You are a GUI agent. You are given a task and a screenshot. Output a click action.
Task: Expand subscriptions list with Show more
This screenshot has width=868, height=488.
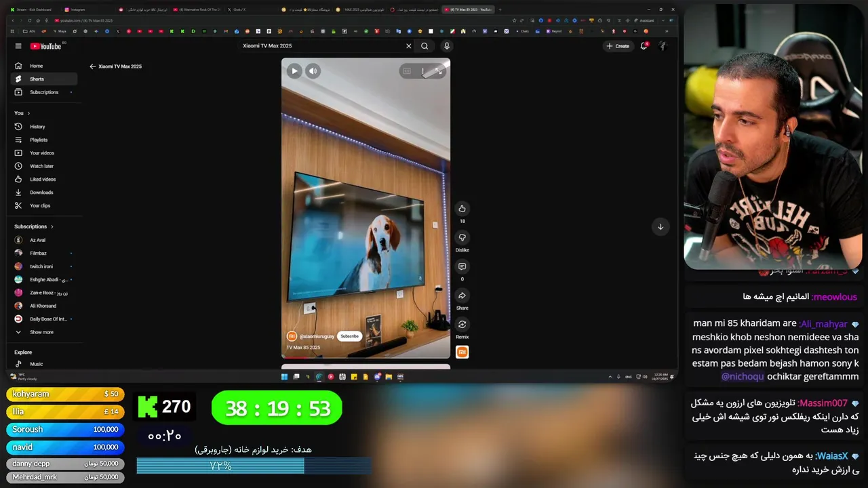tap(45, 332)
